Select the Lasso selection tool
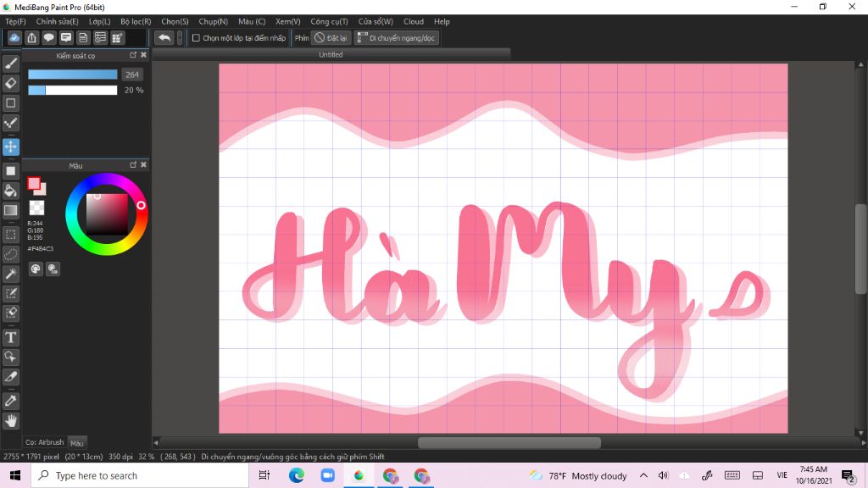 11,253
